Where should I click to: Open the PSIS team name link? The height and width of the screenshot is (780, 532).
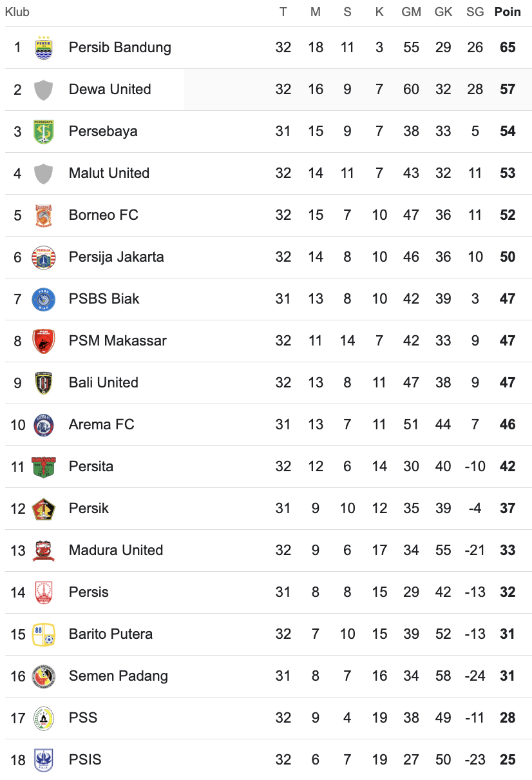pos(85,760)
